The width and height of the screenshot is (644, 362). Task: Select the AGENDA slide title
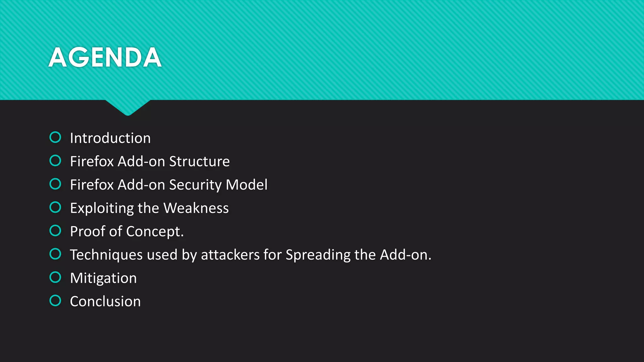click(x=105, y=57)
